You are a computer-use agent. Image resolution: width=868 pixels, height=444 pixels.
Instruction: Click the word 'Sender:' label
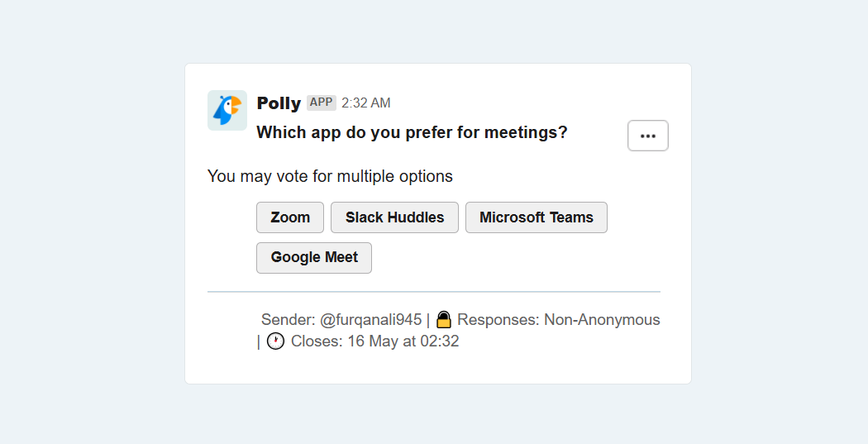pyautogui.click(x=288, y=319)
